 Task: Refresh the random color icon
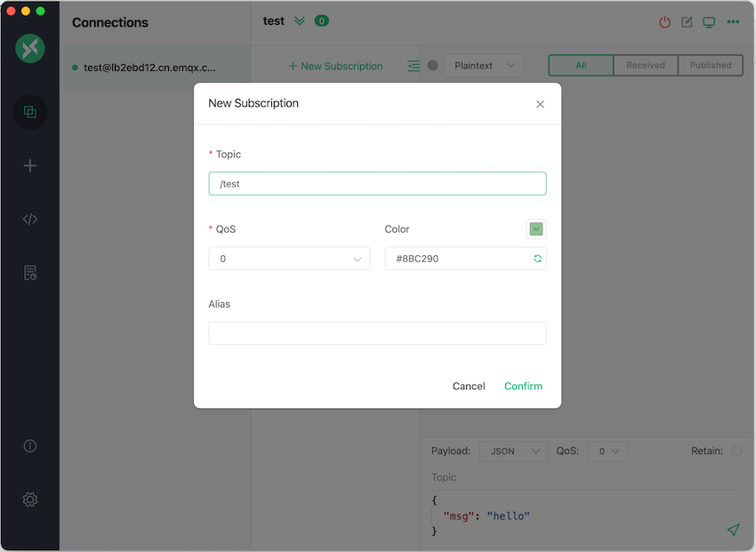(537, 259)
